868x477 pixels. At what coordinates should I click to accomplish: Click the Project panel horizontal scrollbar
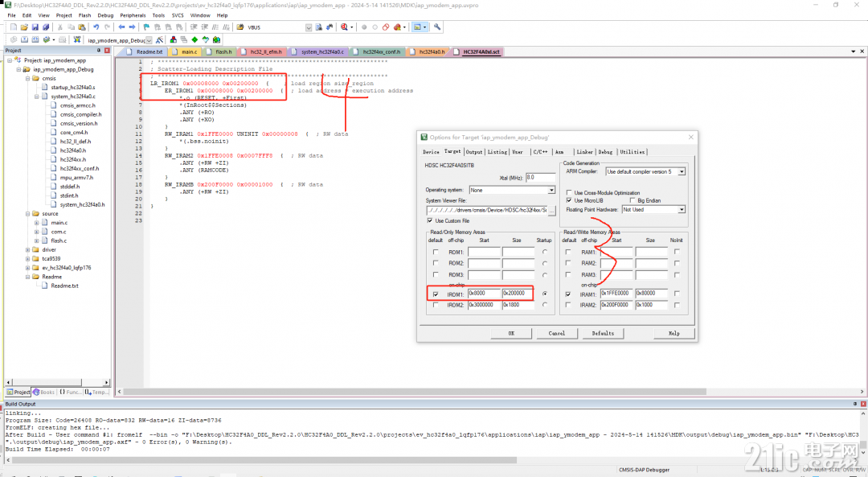tap(57, 382)
